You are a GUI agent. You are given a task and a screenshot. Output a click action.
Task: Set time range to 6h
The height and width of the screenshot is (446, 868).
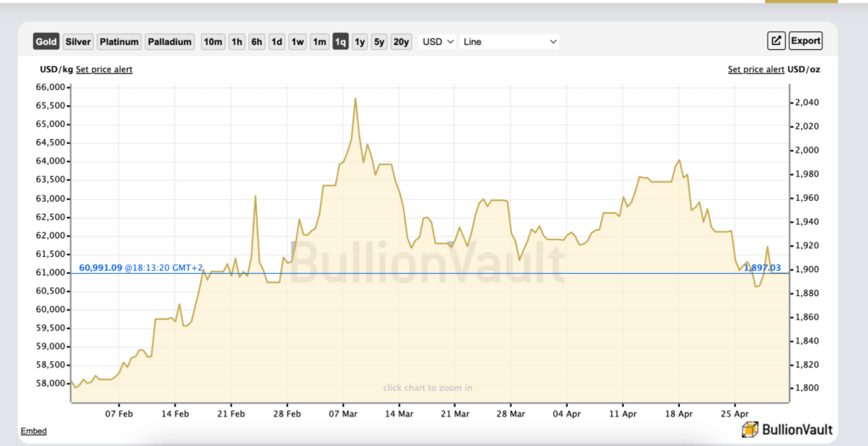click(257, 42)
